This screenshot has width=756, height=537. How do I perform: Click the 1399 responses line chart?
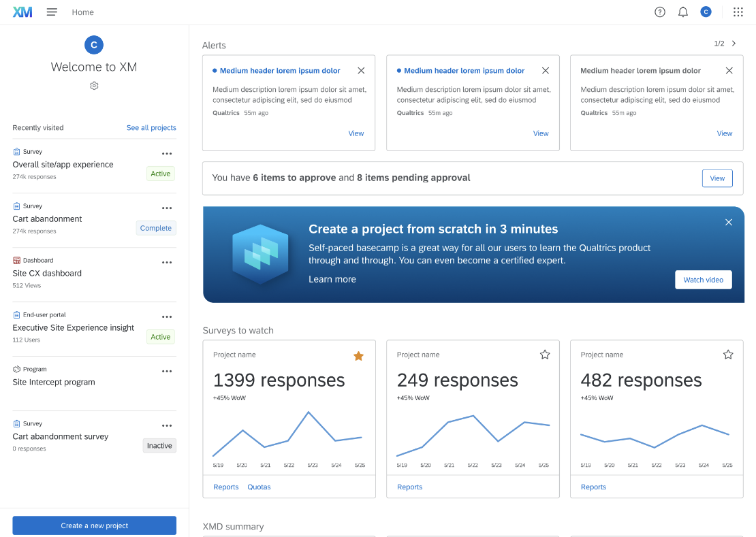click(288, 434)
